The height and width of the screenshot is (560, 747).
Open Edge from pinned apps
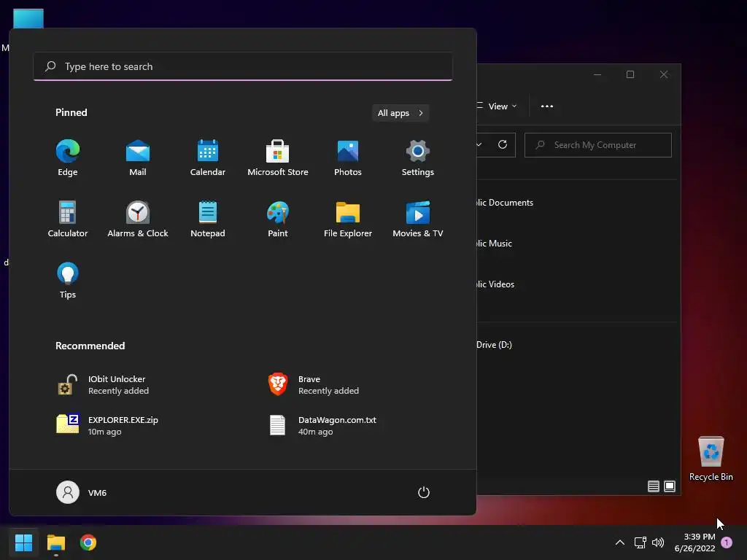pos(68,158)
